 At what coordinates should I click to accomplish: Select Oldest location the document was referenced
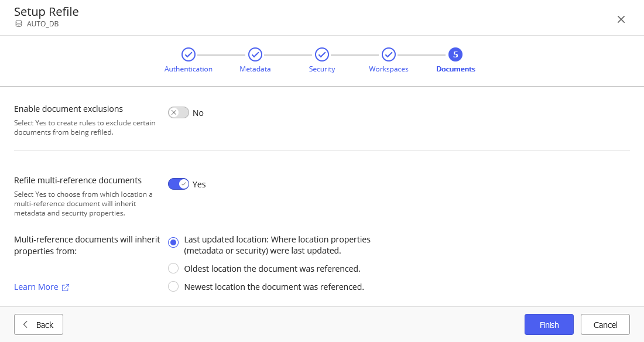coord(173,269)
